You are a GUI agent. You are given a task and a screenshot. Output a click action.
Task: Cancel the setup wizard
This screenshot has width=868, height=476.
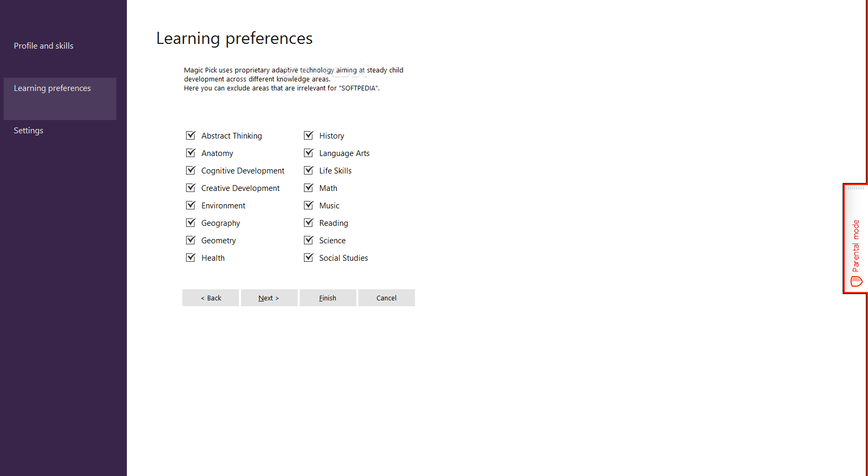[386, 298]
